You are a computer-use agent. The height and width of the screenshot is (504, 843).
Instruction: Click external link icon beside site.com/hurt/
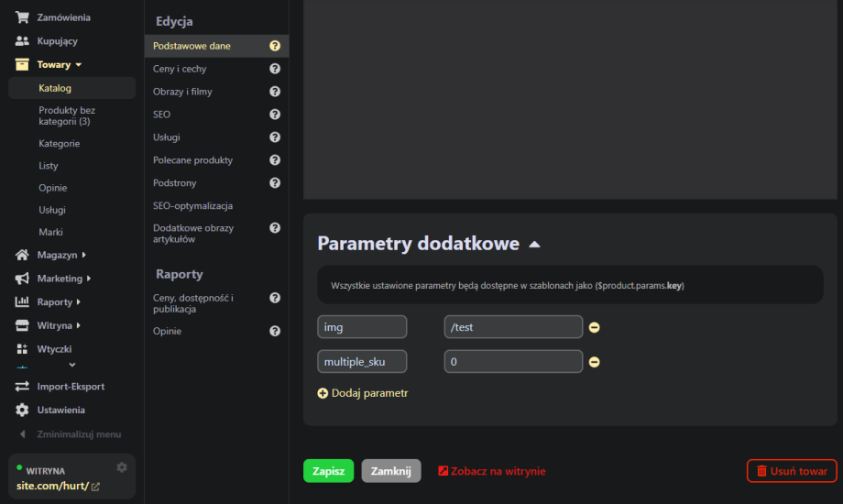click(95, 487)
